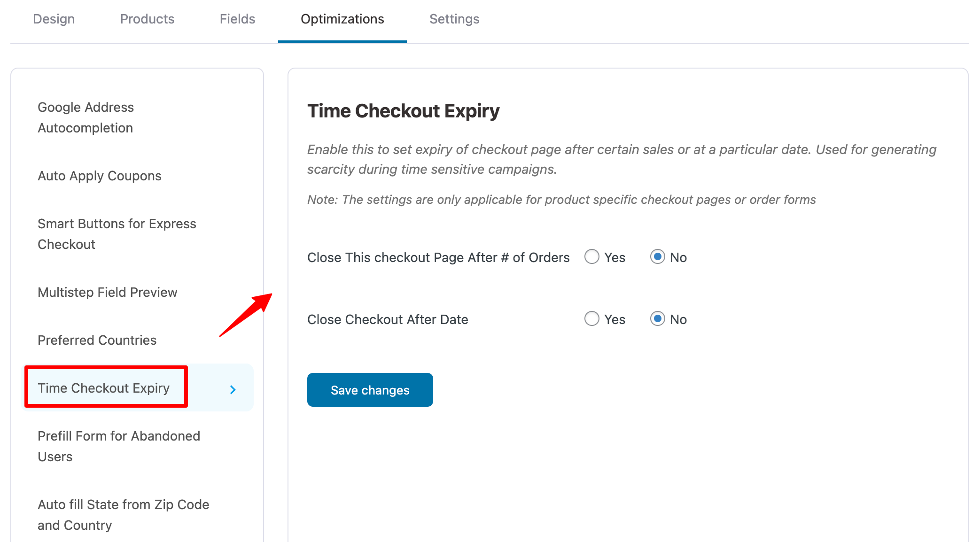980x542 pixels.
Task: Open Google Address Autocompletion settings
Action: coord(86,117)
